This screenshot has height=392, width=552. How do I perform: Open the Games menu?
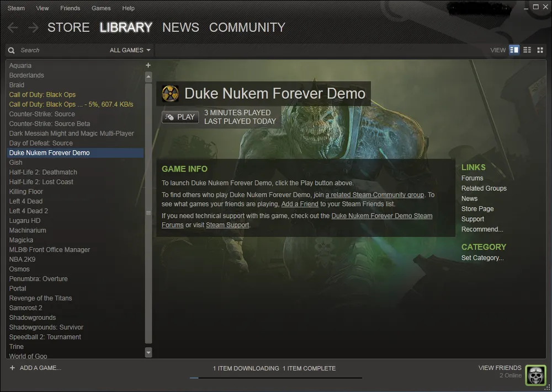(101, 8)
